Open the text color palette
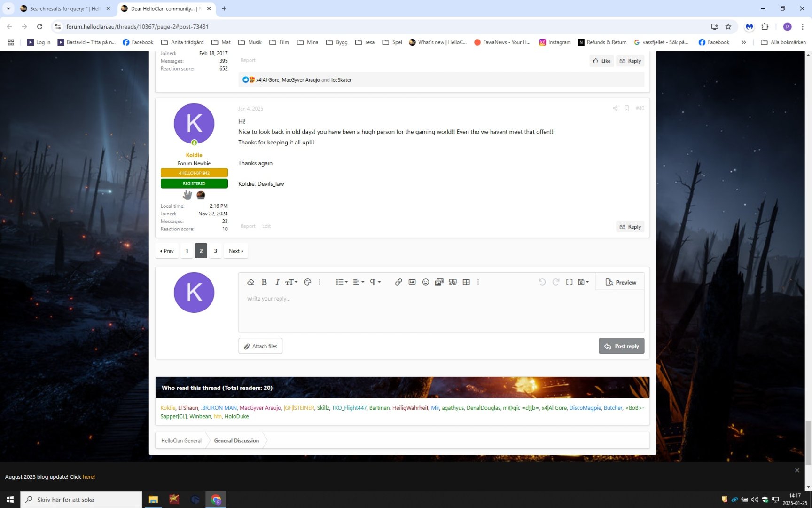 308,282
